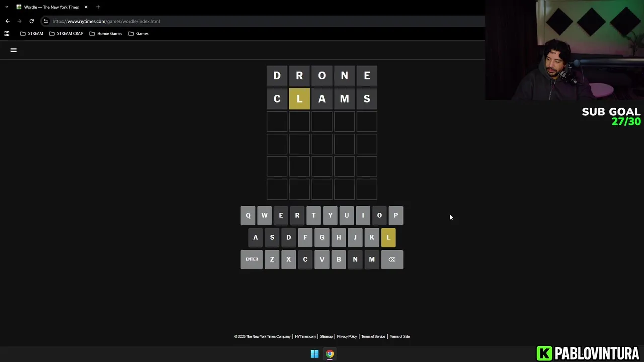Tap the greyed-out E key on keyboard
The width and height of the screenshot is (644, 362).
click(x=281, y=215)
